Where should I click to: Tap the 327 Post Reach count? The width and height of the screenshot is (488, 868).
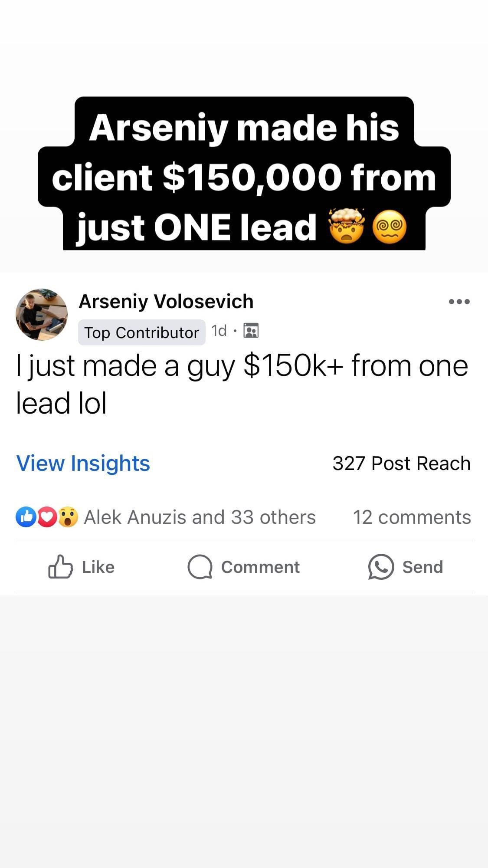click(x=401, y=463)
